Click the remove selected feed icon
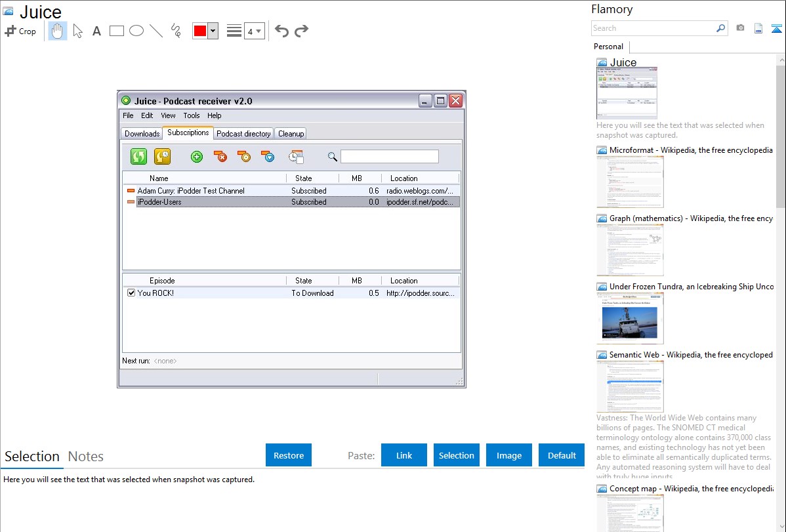Viewport: 786px width, 532px height. (x=220, y=156)
